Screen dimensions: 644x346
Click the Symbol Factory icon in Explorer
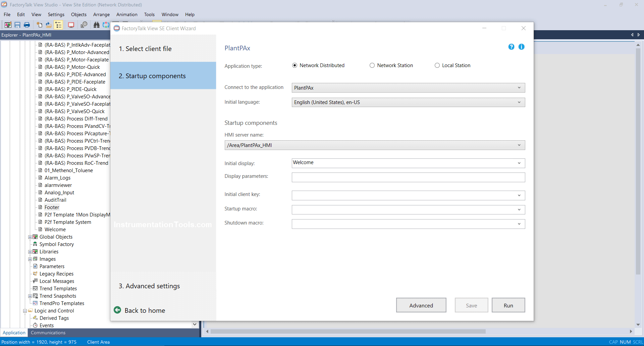35,244
